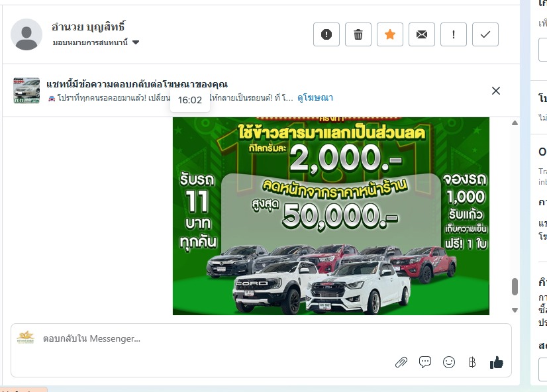Open saved replies speech bubble icon

pos(425,362)
